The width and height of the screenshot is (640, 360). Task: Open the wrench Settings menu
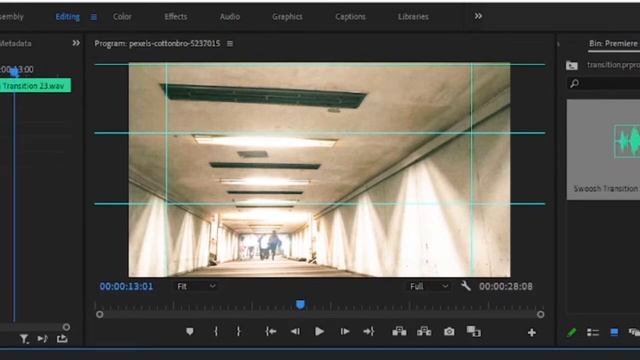(466, 286)
